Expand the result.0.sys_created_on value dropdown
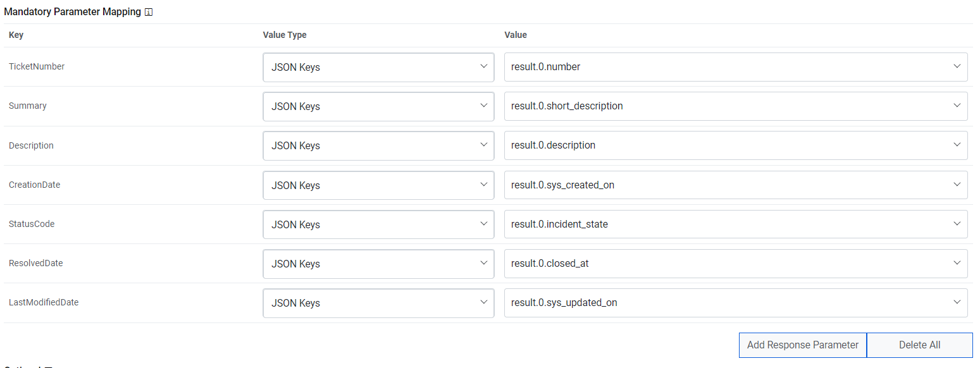This screenshot has height=368, width=980. click(735, 185)
